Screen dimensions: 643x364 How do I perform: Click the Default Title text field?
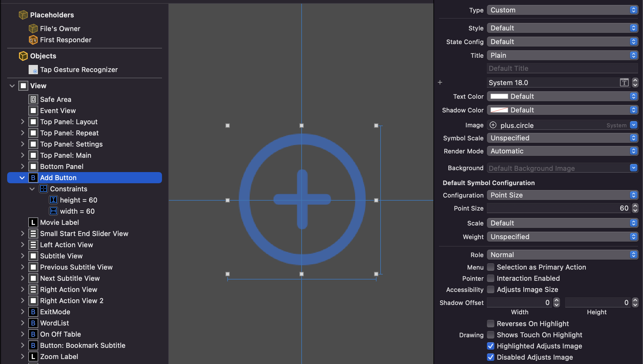(562, 68)
